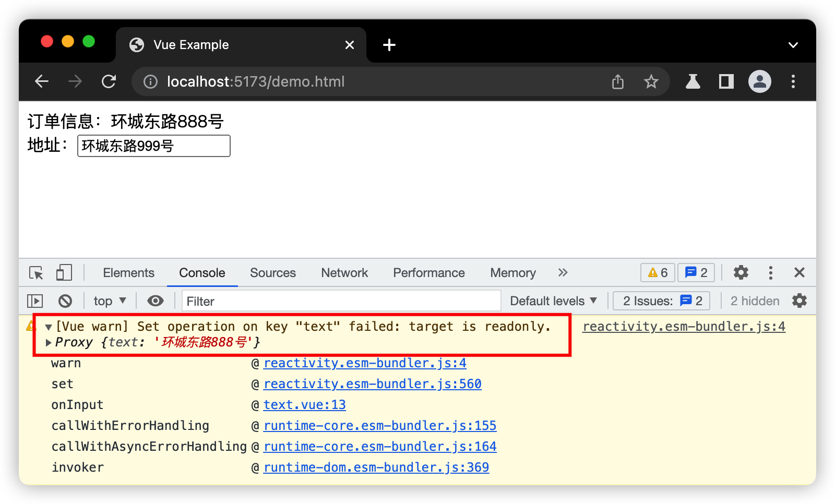The width and height of the screenshot is (835, 504).
Task: Click the inspect element picker icon
Action: point(36,273)
